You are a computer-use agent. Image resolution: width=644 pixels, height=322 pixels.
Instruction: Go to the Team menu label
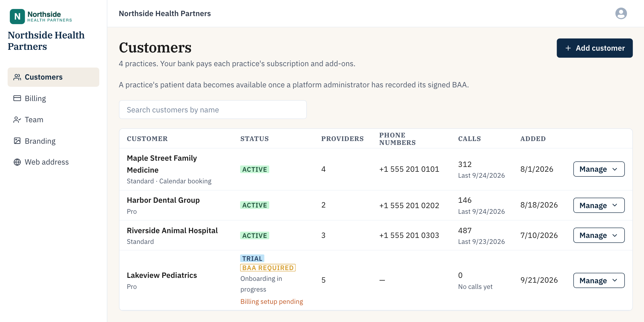point(34,120)
